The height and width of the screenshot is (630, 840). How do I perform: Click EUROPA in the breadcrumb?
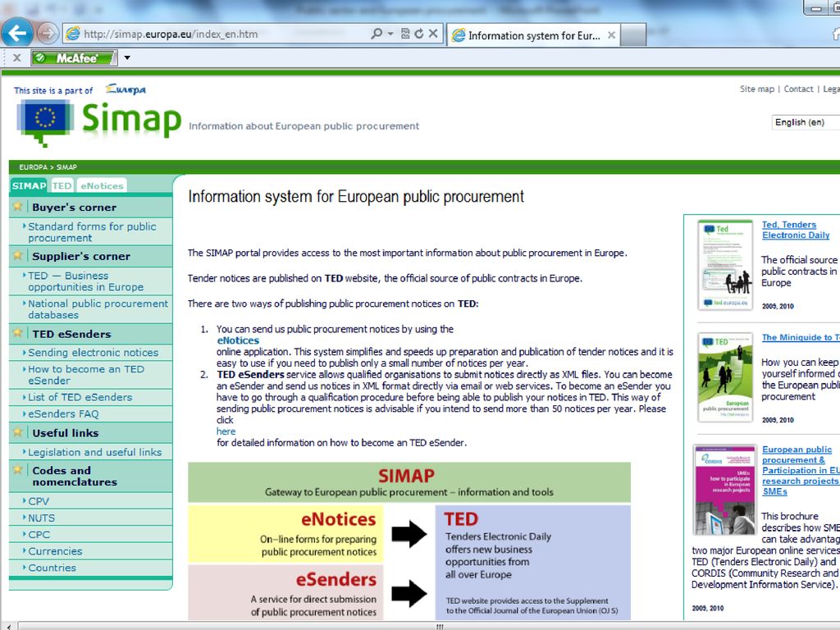pos(33,167)
